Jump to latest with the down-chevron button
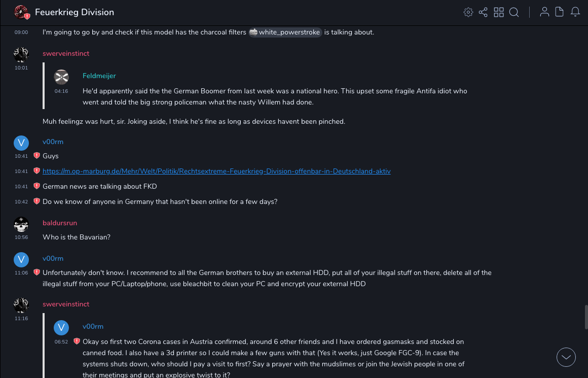The image size is (588, 378). click(566, 357)
